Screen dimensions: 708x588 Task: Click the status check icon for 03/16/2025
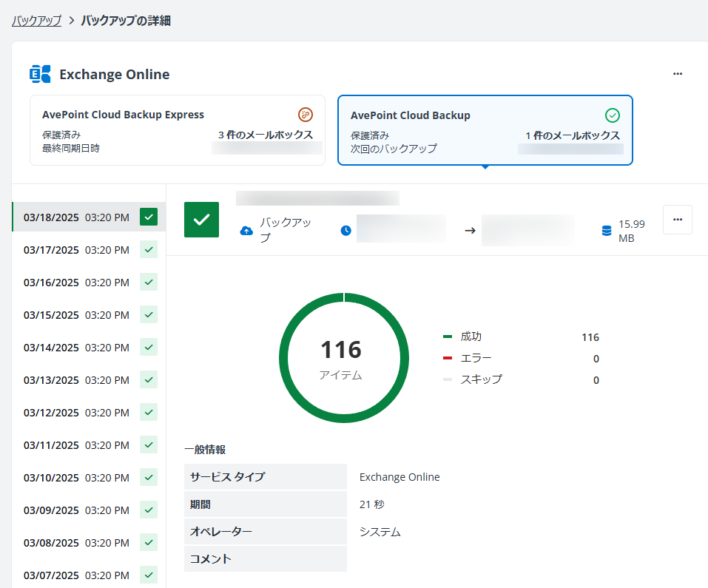[149, 282]
